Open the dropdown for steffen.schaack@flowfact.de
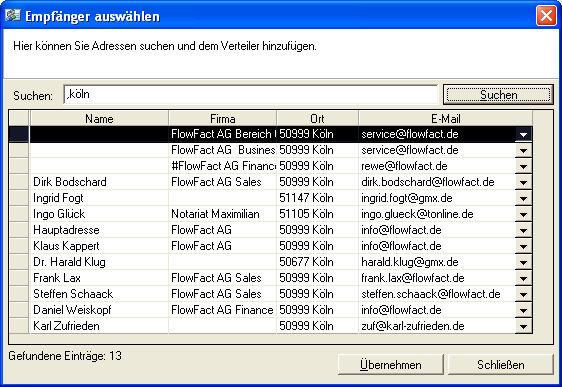562x387 pixels. (x=523, y=294)
